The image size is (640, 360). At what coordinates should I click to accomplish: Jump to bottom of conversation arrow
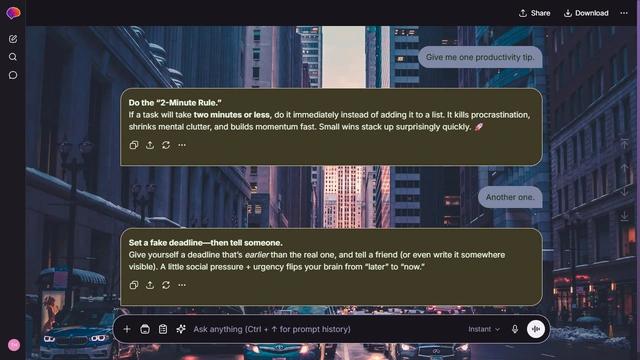tap(624, 216)
